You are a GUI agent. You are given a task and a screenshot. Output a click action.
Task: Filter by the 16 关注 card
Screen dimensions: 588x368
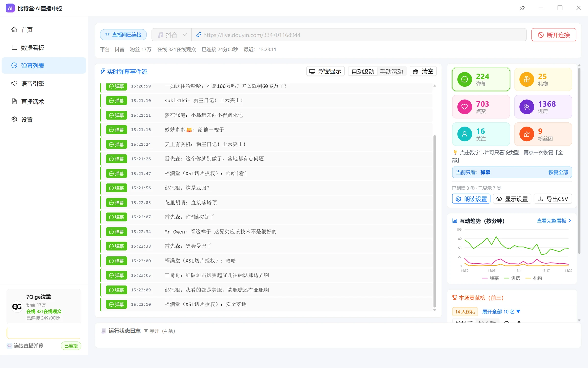click(481, 134)
